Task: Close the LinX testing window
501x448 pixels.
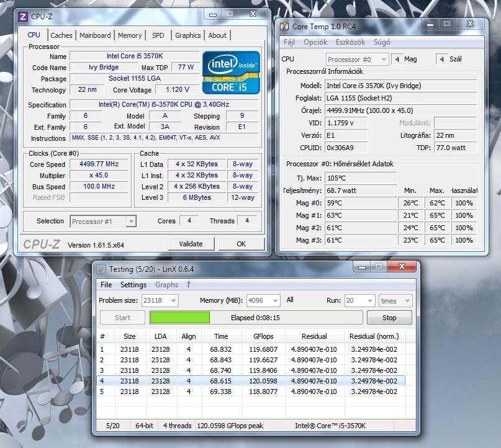Action: pyautogui.click(x=402, y=266)
